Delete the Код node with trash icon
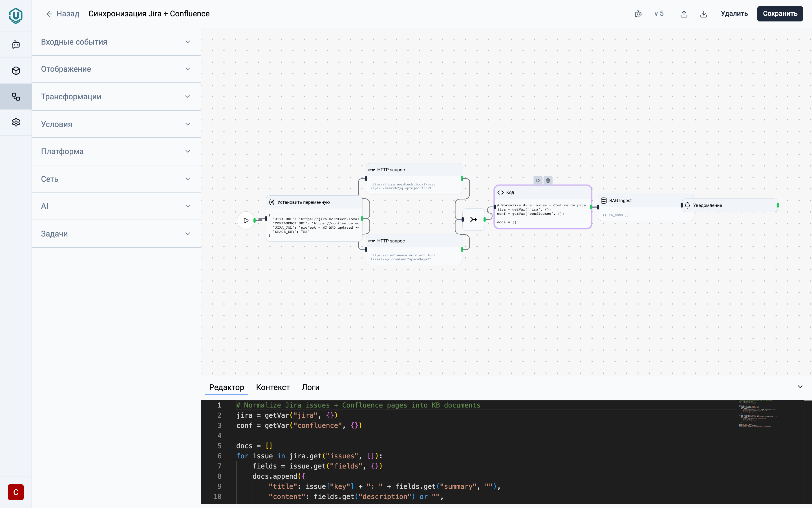This screenshot has width=812, height=508. [x=548, y=180]
